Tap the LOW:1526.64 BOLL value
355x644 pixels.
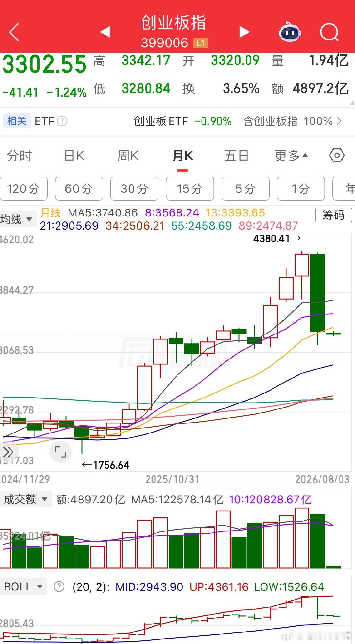(289, 587)
